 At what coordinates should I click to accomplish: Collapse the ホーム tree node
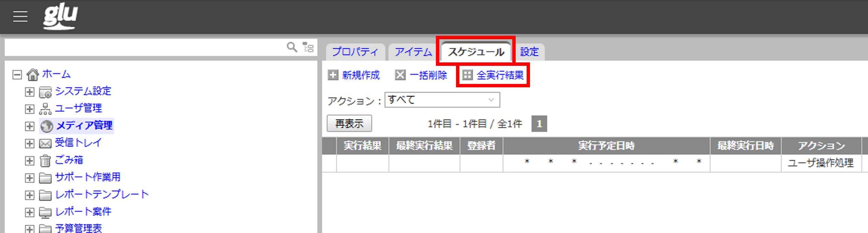click(x=17, y=74)
